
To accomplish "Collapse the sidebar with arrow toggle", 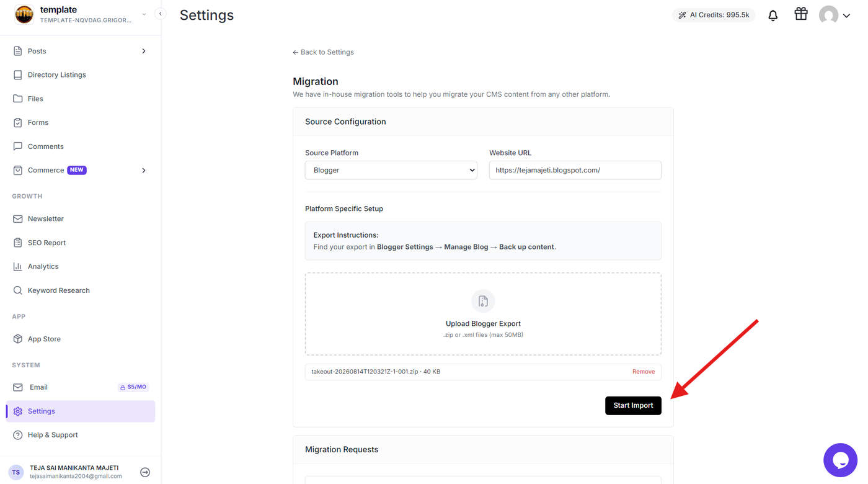I will click(x=160, y=14).
